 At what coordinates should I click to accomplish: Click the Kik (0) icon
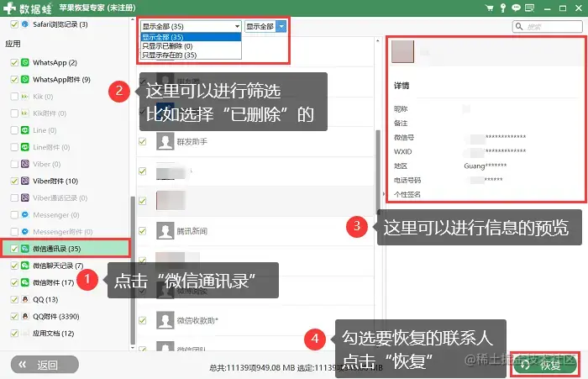coord(25,97)
